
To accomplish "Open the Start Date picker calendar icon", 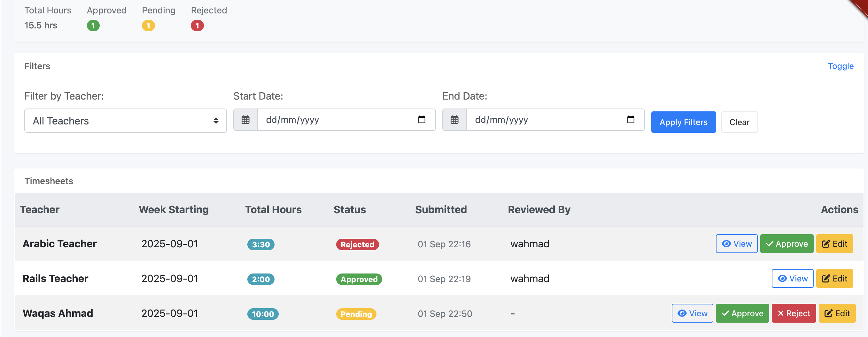I will [x=422, y=119].
